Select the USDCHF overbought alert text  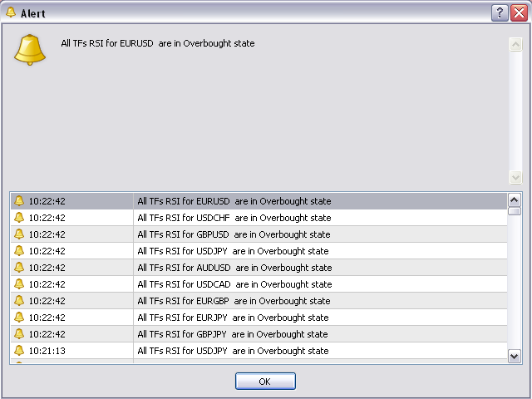(x=234, y=218)
